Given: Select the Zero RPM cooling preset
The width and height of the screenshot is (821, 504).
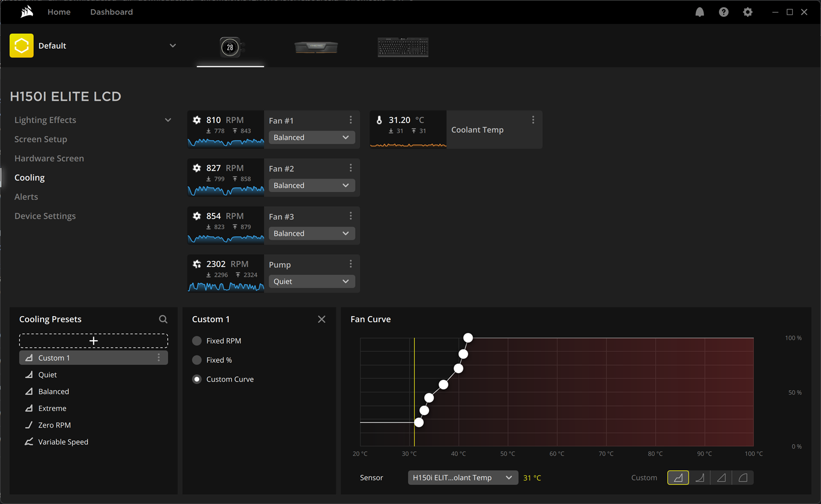Looking at the screenshot, I should pyautogui.click(x=54, y=425).
